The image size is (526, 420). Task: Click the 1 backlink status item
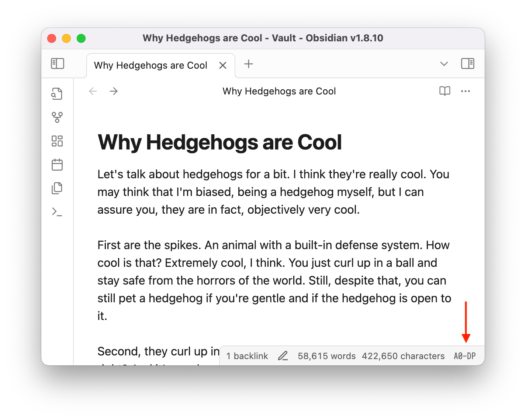click(247, 356)
